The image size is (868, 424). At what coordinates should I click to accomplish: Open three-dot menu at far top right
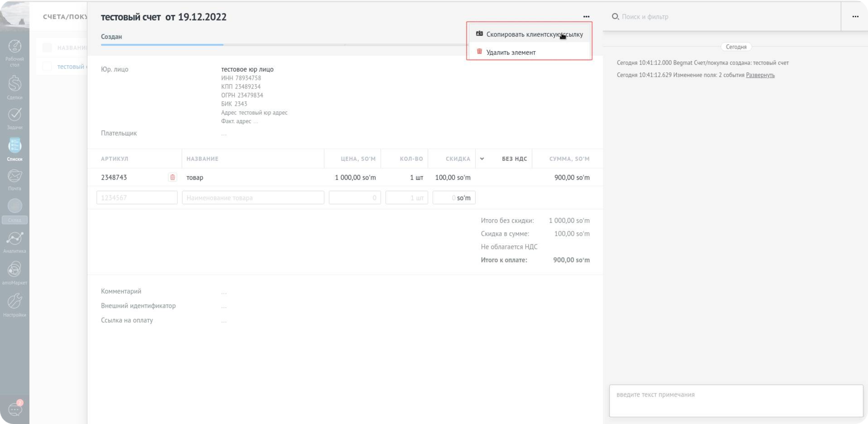point(855,17)
